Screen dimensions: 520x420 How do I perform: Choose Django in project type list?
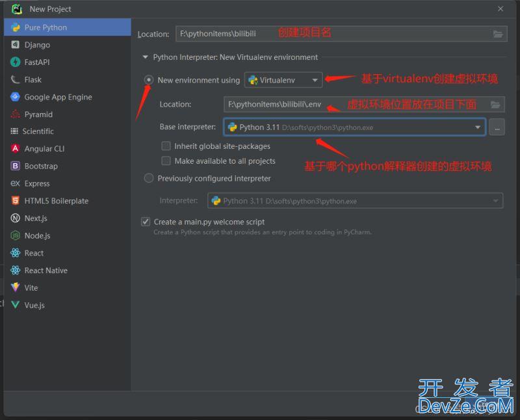pyautogui.click(x=68, y=44)
